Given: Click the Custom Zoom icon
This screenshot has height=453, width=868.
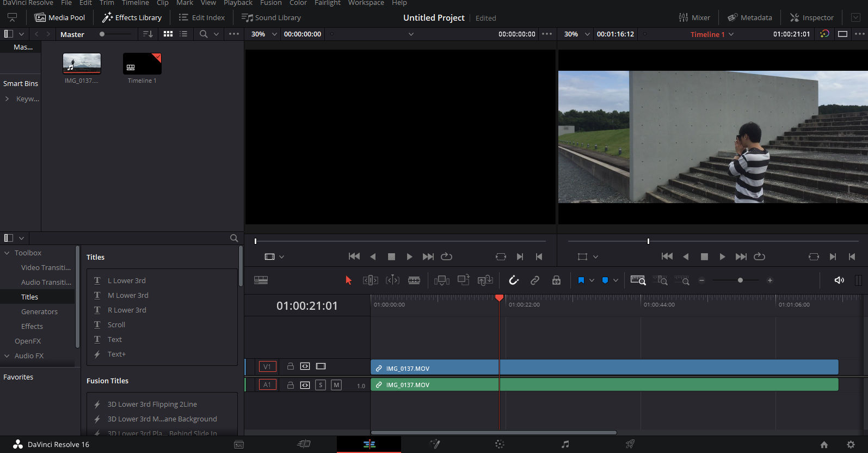Looking at the screenshot, I should tap(682, 280).
